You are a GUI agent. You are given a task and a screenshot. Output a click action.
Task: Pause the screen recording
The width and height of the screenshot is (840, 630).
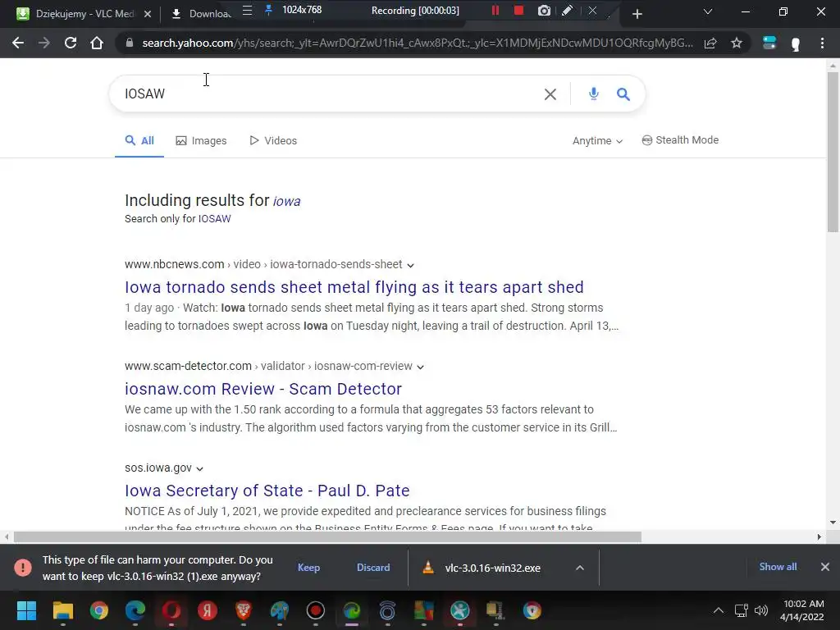pyautogui.click(x=495, y=10)
